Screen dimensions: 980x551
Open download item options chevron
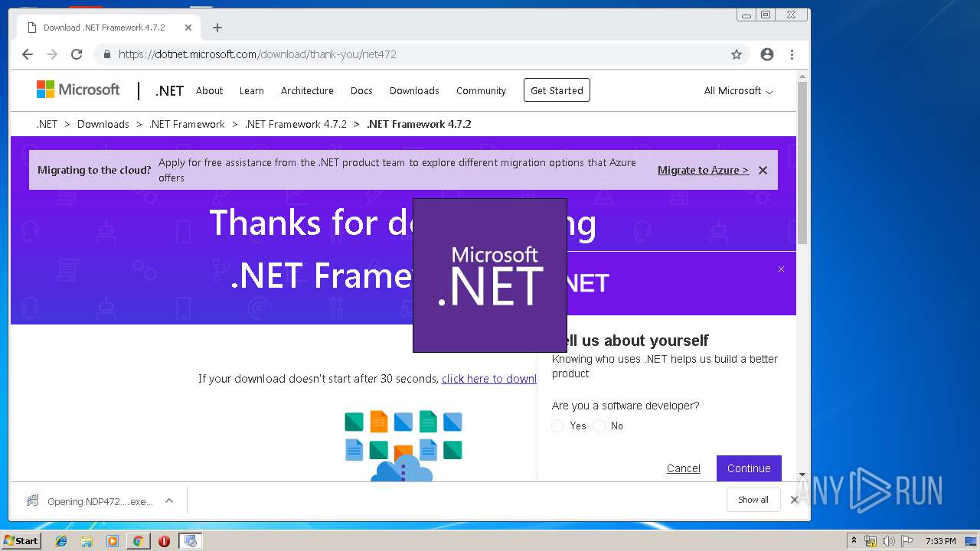coord(169,500)
